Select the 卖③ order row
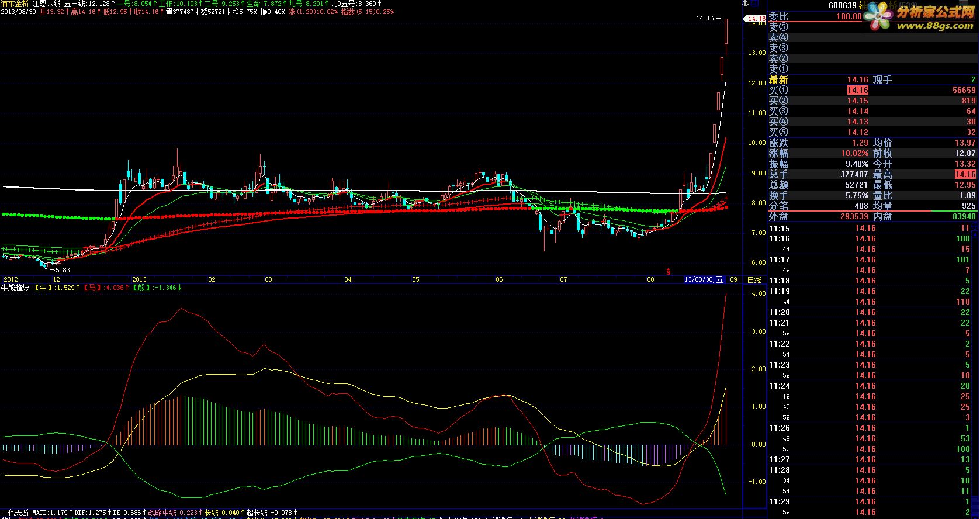This screenshot has height=519, width=980. 873,48
